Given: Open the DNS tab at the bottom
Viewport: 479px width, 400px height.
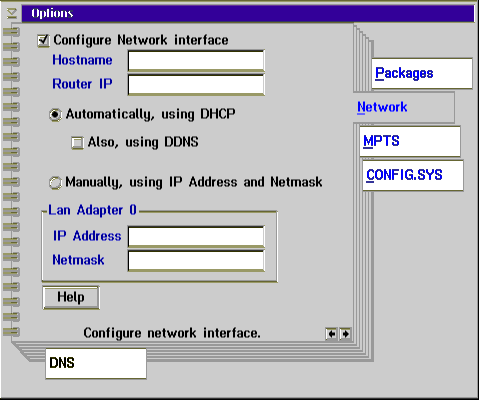Looking at the screenshot, I should (96, 363).
